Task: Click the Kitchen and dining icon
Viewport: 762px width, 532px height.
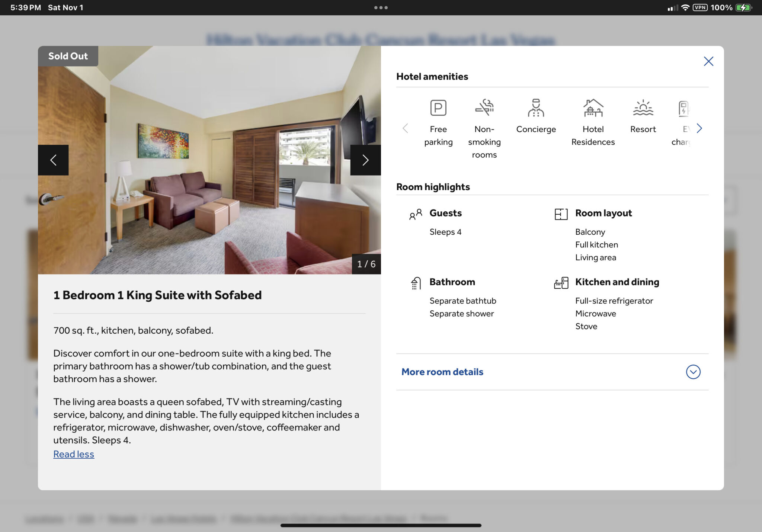Action: point(561,283)
